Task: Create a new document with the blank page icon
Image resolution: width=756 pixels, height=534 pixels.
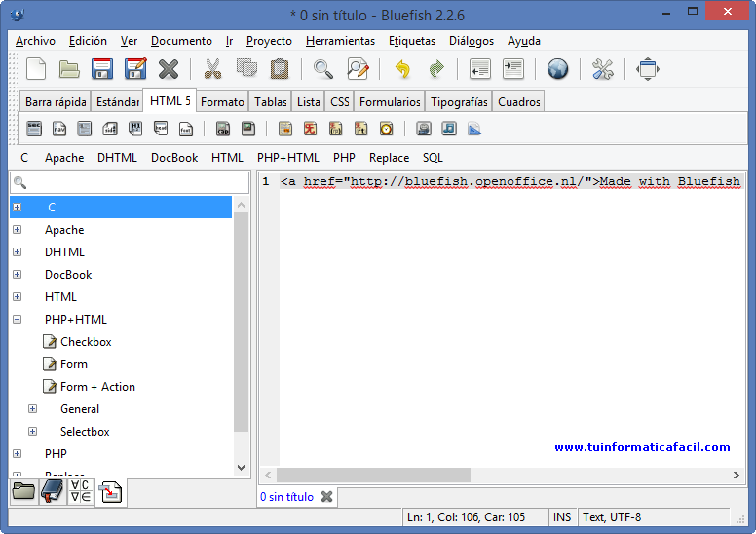Action: tap(36, 69)
